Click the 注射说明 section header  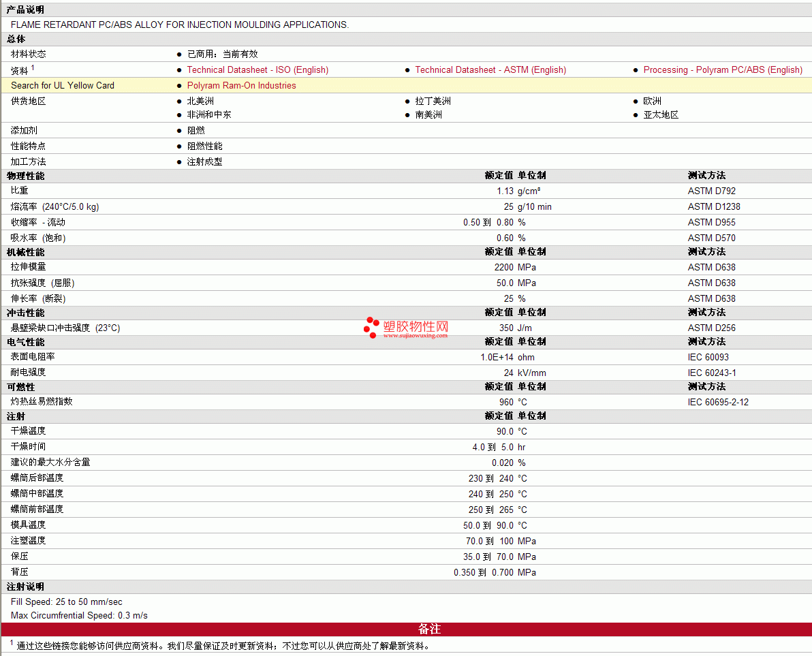(26, 587)
